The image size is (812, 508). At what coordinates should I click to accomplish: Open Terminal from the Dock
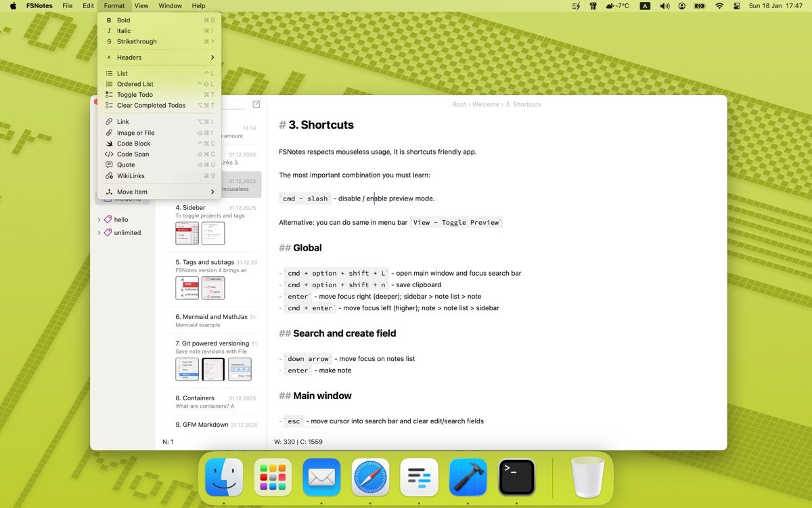point(516,477)
